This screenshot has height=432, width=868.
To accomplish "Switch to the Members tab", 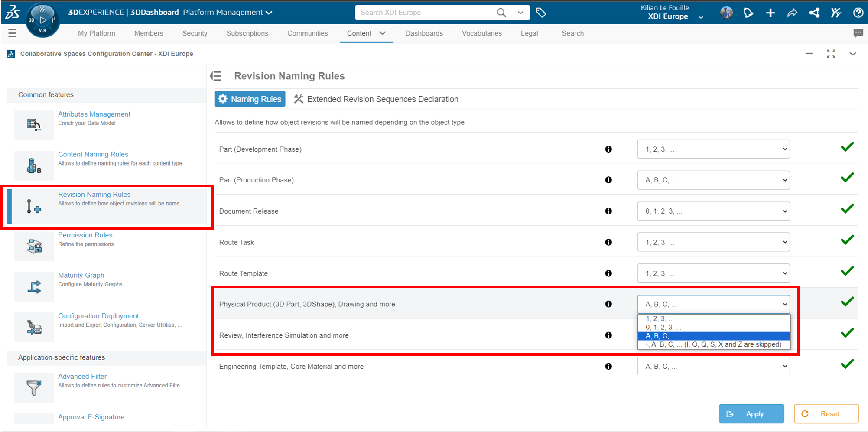I will click(149, 33).
